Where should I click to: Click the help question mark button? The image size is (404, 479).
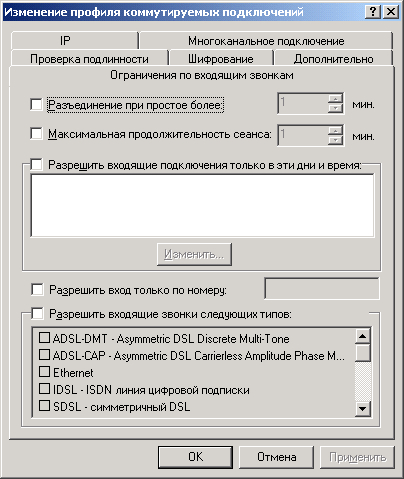click(373, 12)
